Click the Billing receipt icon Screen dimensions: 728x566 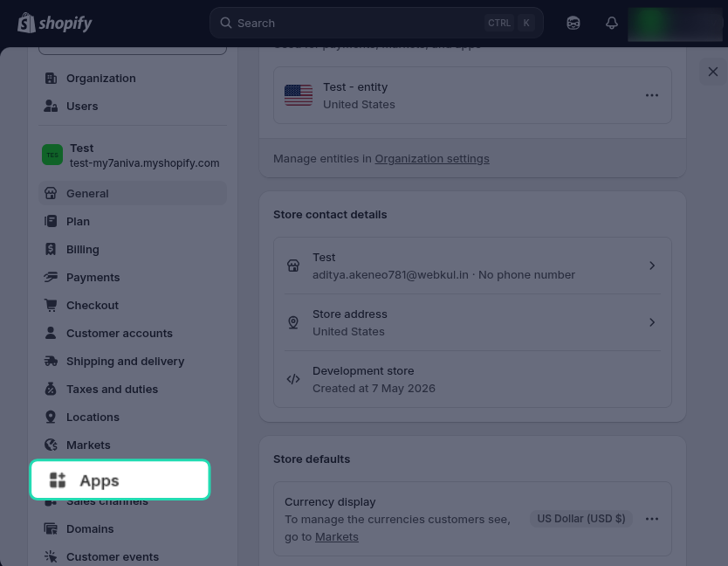pos(51,249)
